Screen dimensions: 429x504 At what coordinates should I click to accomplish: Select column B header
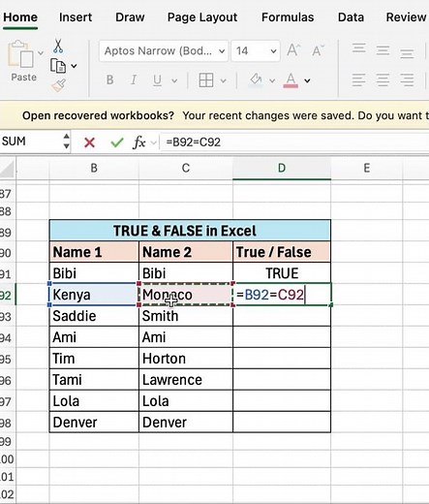[x=94, y=169]
